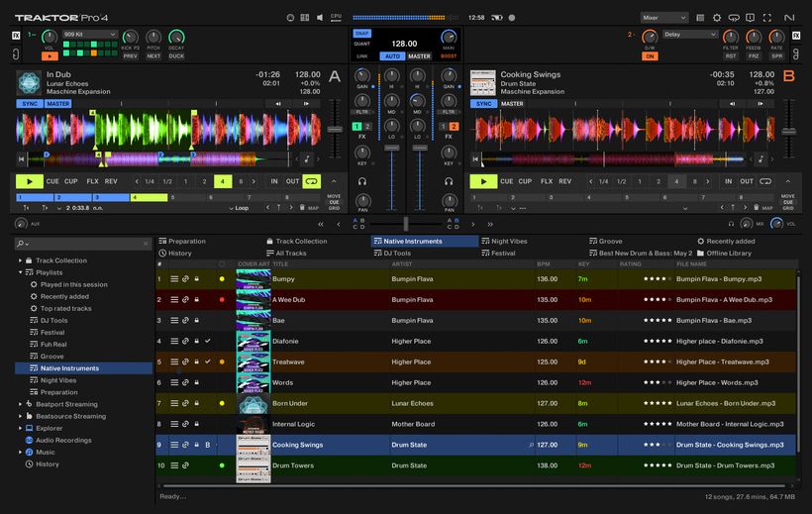Select the Fuh Real playlist in the sidebar
This screenshot has height=514, width=812.
(53, 344)
